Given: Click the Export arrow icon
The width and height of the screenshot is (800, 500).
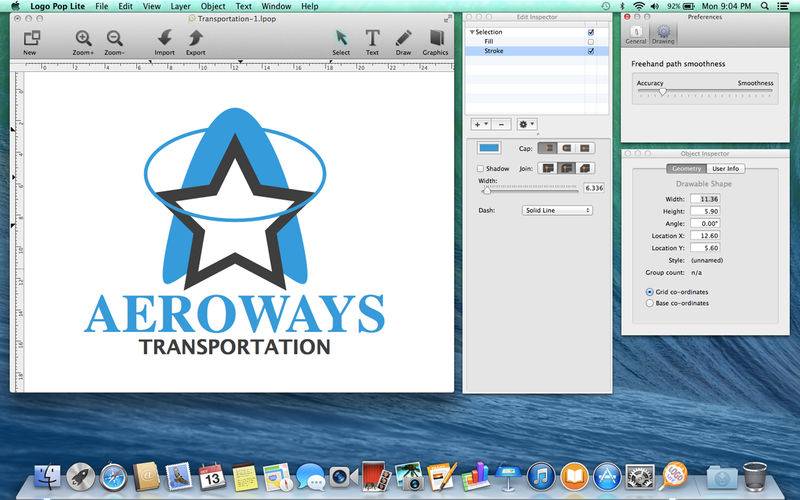Looking at the screenshot, I should coord(195,38).
